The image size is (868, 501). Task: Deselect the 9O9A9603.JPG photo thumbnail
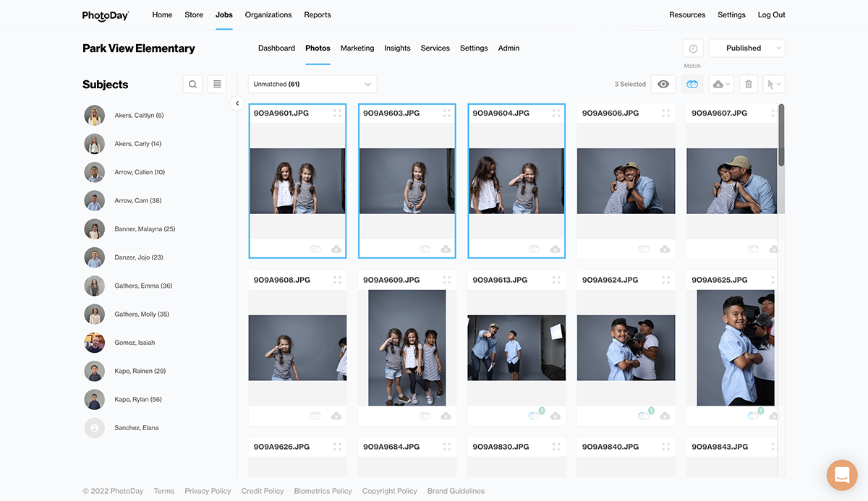[407, 181]
